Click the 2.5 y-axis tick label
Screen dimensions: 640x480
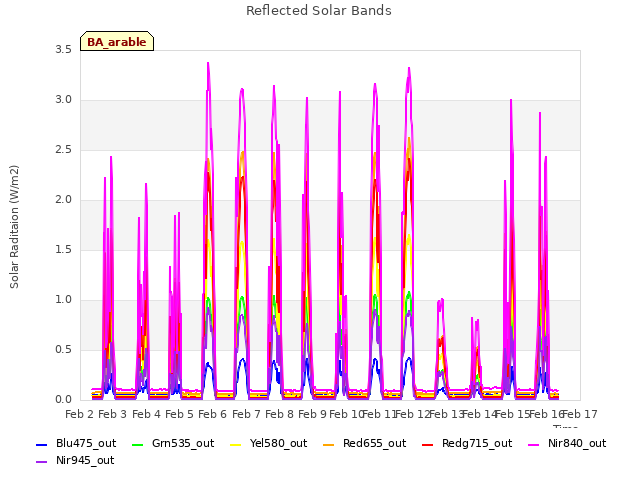[63, 150]
